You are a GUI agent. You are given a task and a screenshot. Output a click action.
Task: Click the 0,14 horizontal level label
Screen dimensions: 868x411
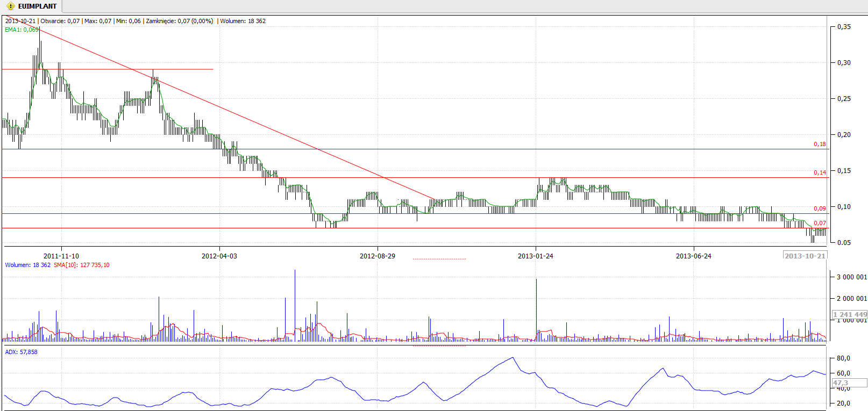pyautogui.click(x=820, y=172)
